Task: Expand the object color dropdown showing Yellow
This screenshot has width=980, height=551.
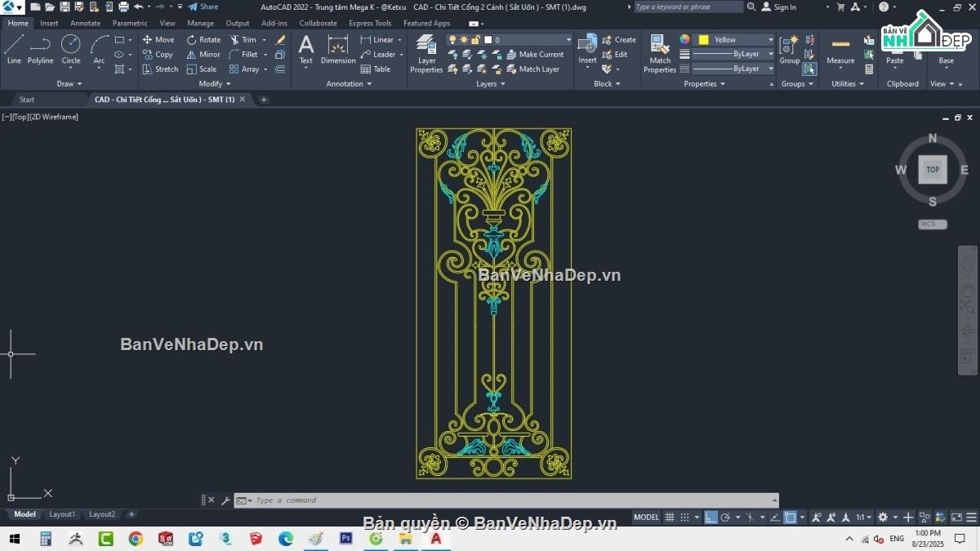Action: [x=770, y=39]
